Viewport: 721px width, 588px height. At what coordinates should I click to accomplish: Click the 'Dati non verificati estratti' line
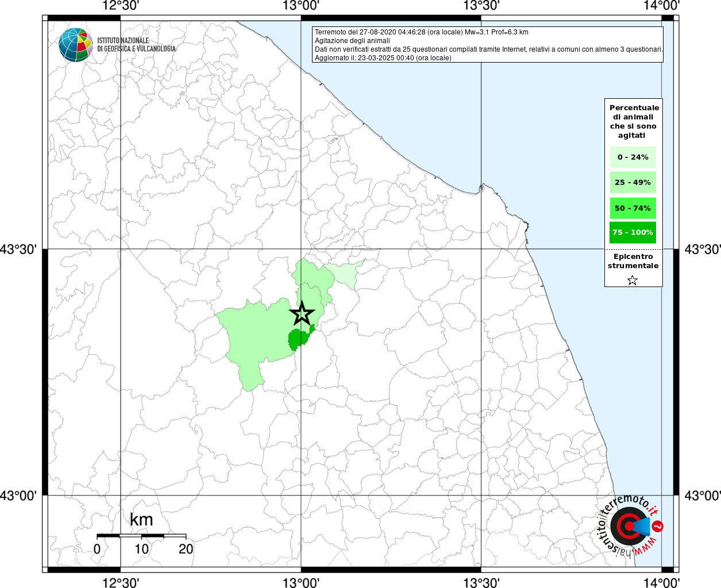pos(489,49)
